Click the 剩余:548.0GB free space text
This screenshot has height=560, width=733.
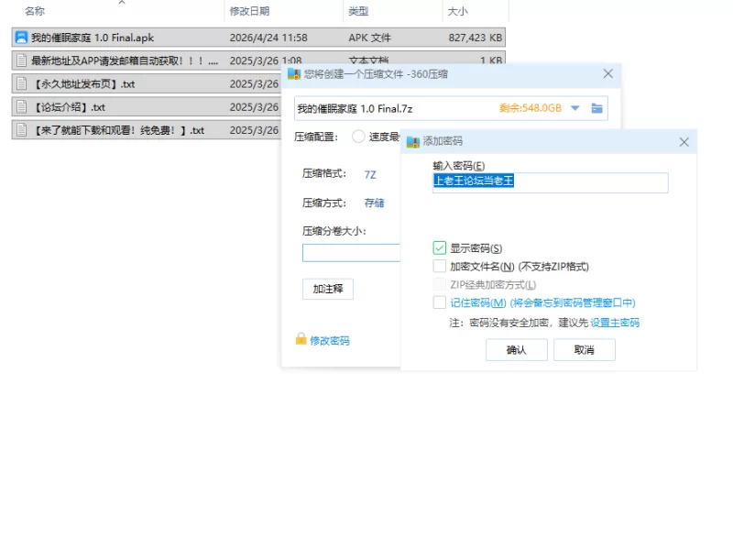point(531,108)
